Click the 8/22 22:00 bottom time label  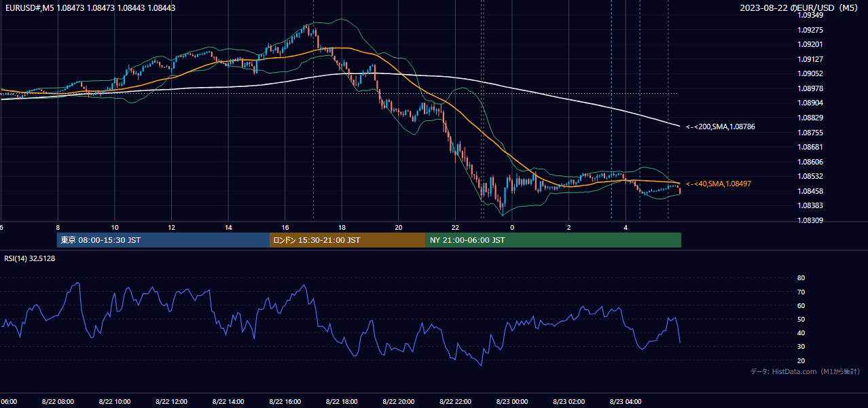coord(455,402)
